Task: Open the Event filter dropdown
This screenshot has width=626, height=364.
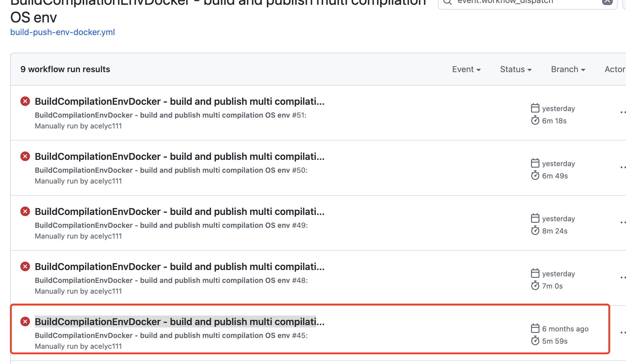Action: point(466,69)
